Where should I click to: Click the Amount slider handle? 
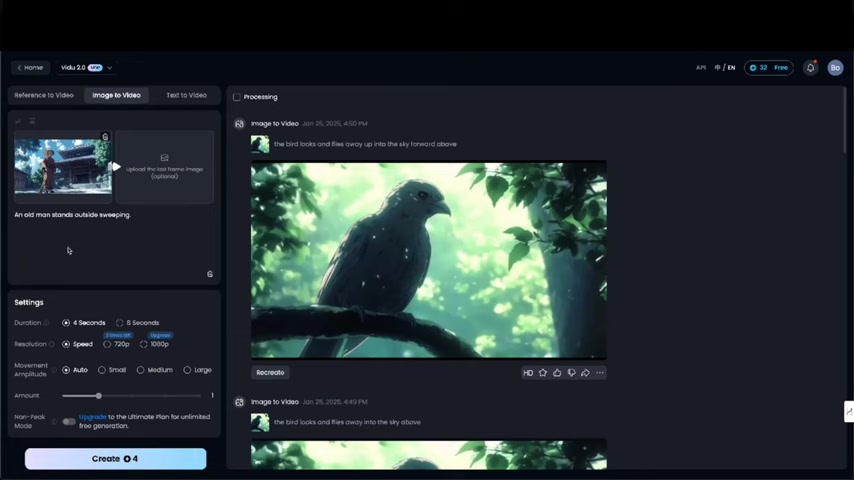(98, 396)
